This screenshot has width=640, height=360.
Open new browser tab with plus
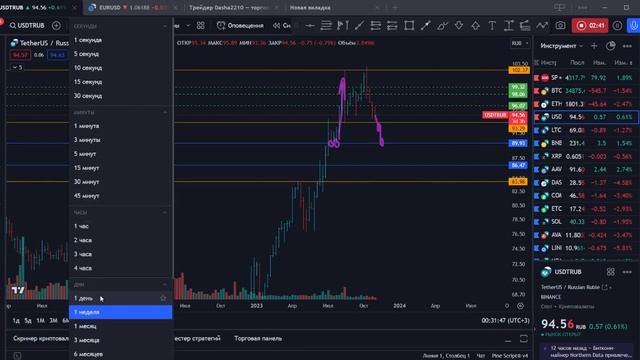[x=395, y=7]
